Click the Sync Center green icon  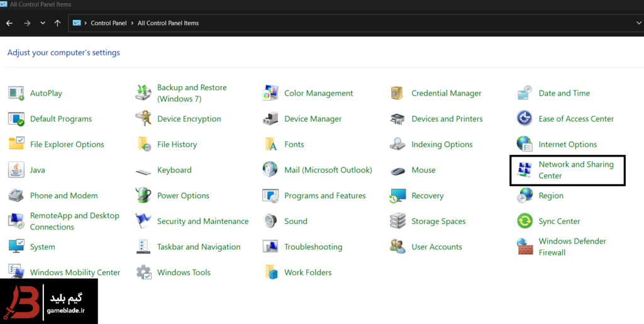coord(525,221)
